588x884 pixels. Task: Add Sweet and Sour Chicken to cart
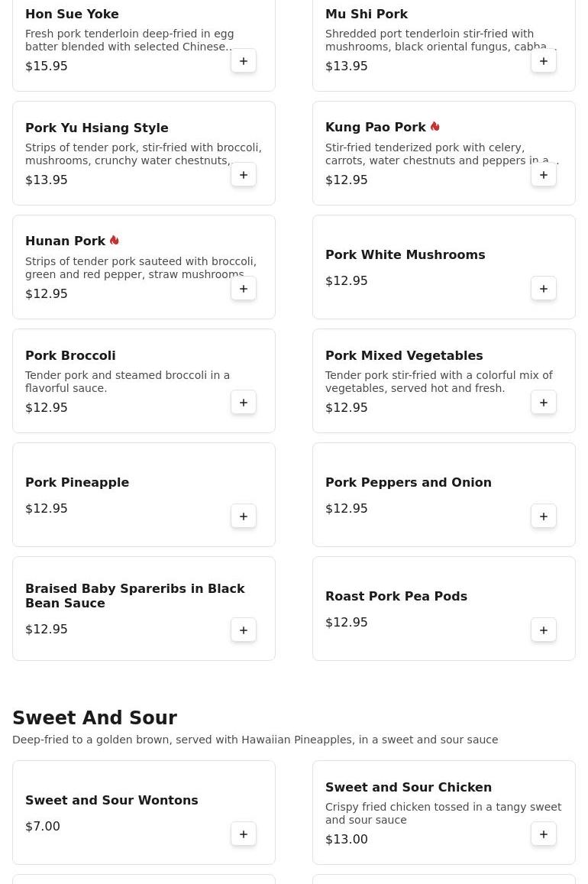(x=544, y=834)
